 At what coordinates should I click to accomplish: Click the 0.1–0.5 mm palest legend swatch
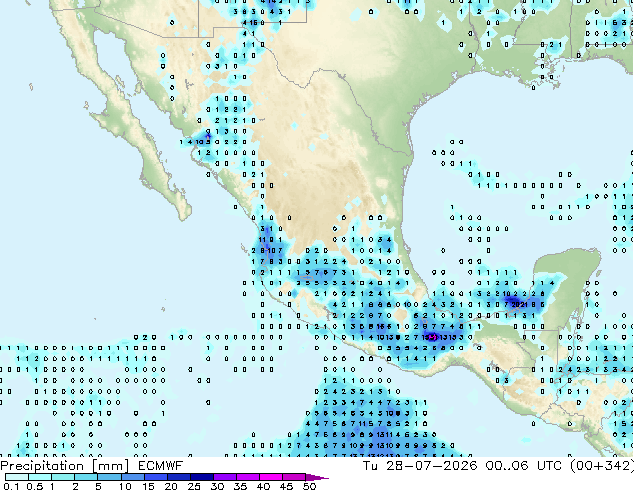click(x=17, y=477)
